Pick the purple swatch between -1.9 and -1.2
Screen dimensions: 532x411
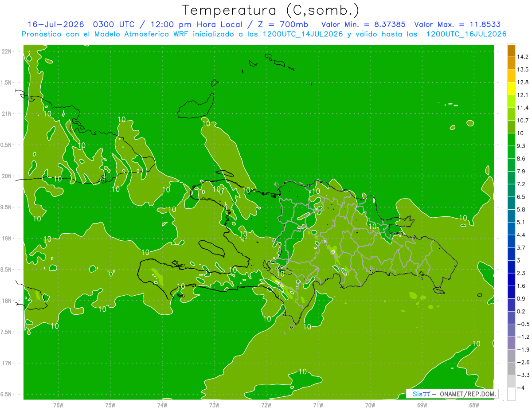point(511,343)
